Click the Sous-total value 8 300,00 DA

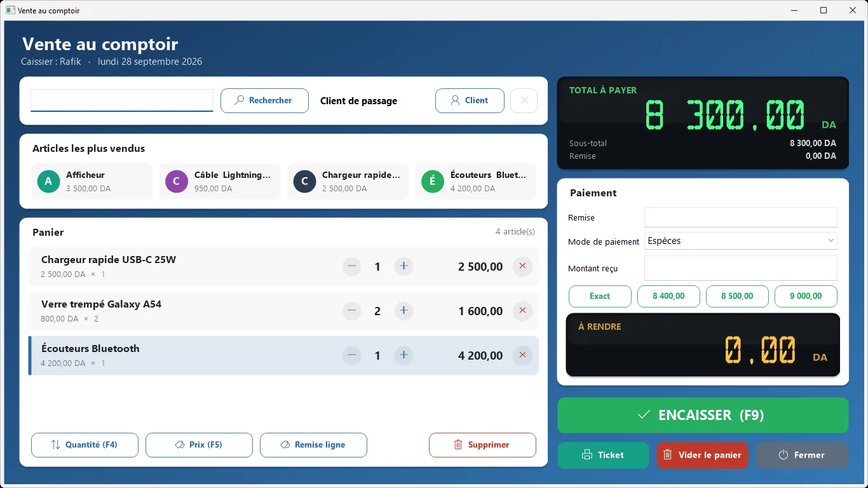pos(813,143)
